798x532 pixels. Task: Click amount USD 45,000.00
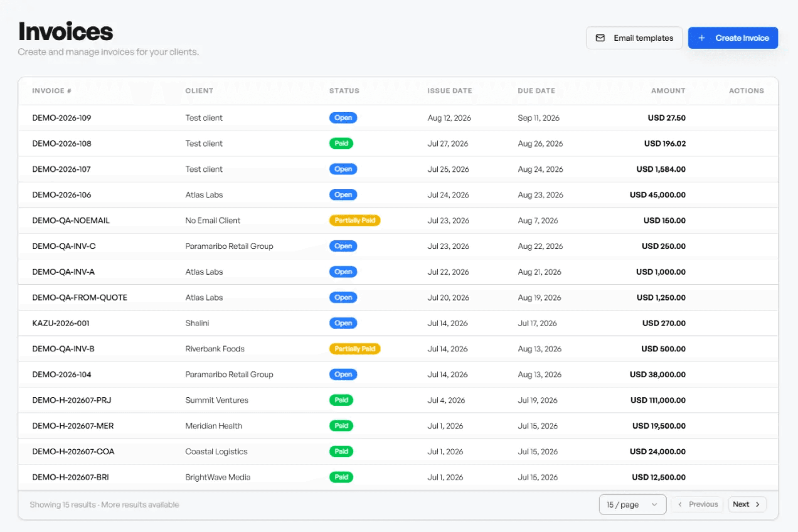(x=658, y=195)
